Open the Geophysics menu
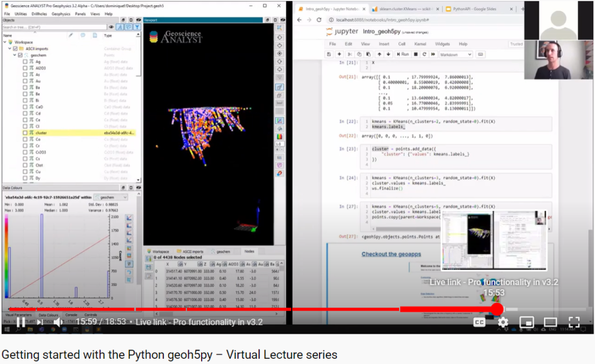 tap(61, 13)
